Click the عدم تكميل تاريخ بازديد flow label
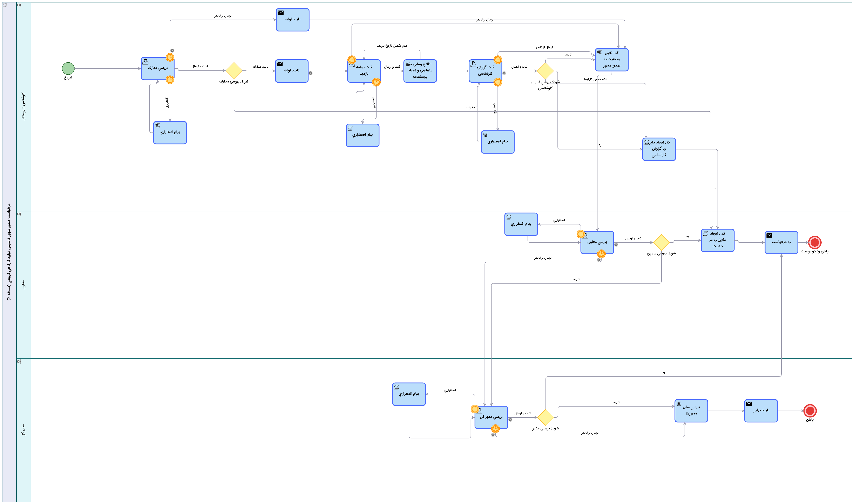The height and width of the screenshot is (504, 854). point(392,46)
